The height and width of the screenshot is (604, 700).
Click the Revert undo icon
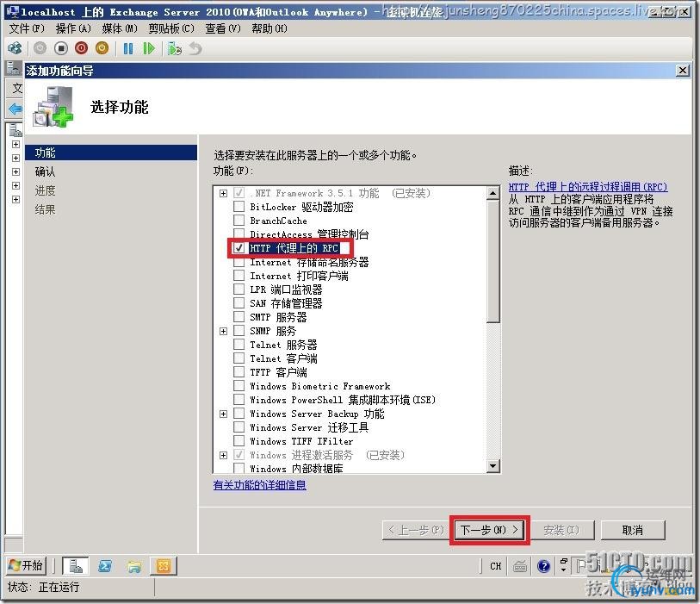pos(195,48)
